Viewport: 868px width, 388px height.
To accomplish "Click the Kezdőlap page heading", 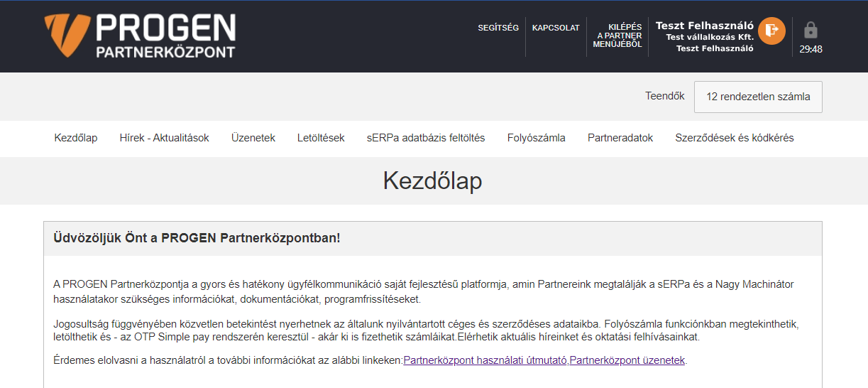I will pos(433,180).
